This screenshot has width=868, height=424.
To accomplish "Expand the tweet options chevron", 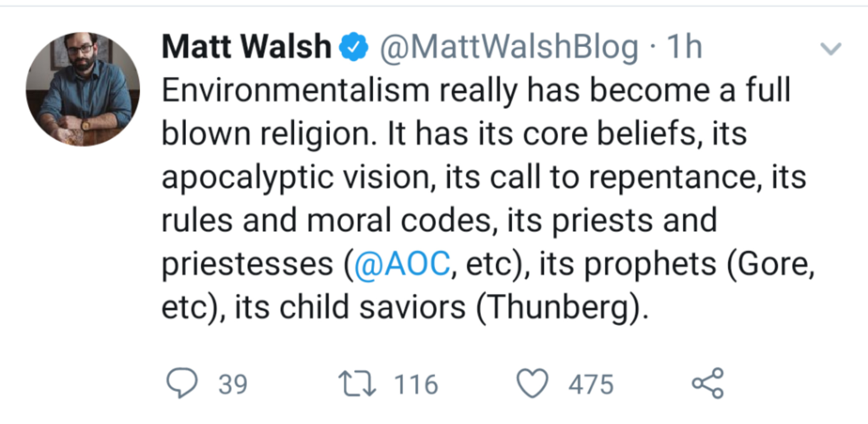I will [831, 48].
